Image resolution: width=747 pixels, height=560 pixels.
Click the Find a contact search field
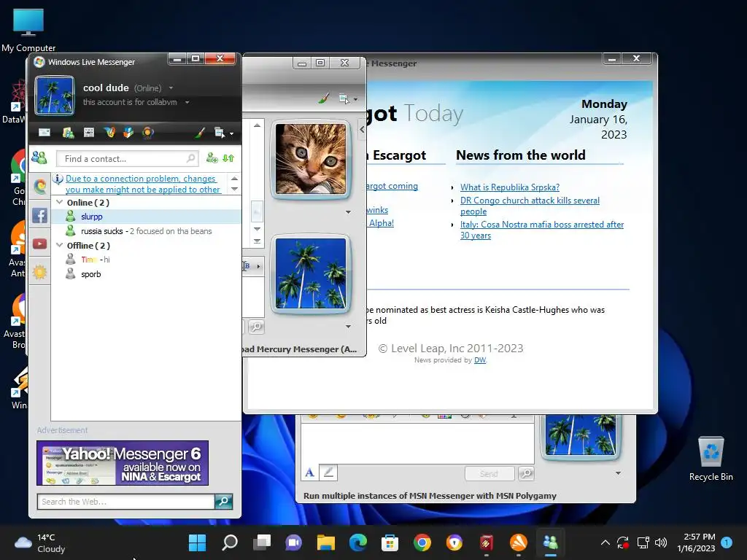[127, 158]
